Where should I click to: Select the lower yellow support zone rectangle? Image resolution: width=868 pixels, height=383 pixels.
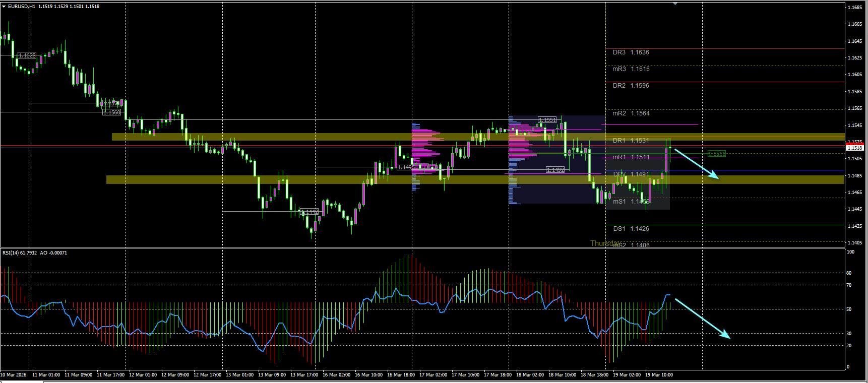[x=475, y=179]
